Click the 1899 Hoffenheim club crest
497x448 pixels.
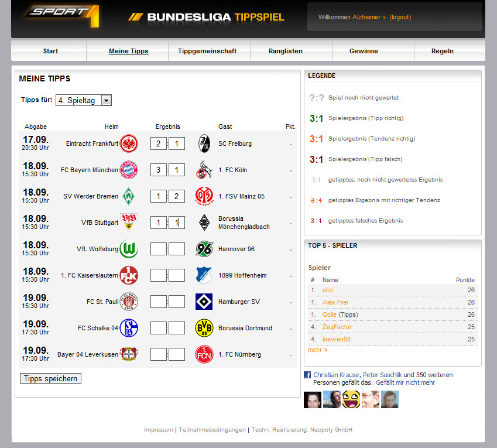[x=204, y=275]
